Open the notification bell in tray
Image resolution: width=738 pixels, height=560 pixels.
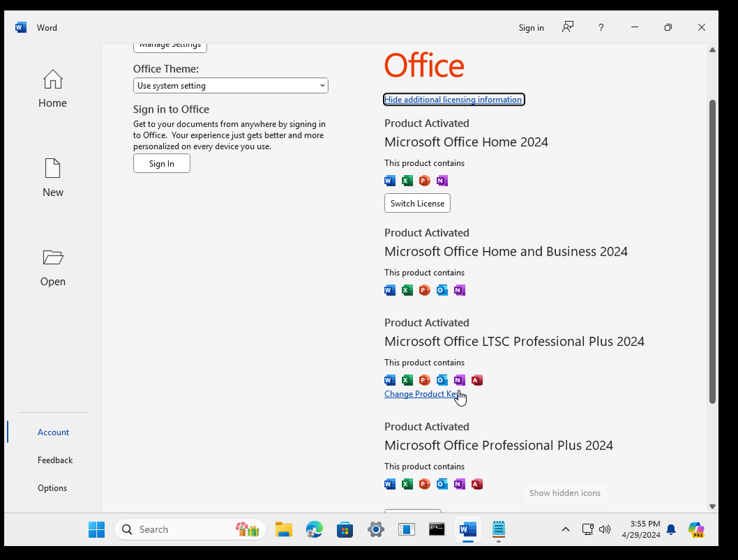click(671, 529)
